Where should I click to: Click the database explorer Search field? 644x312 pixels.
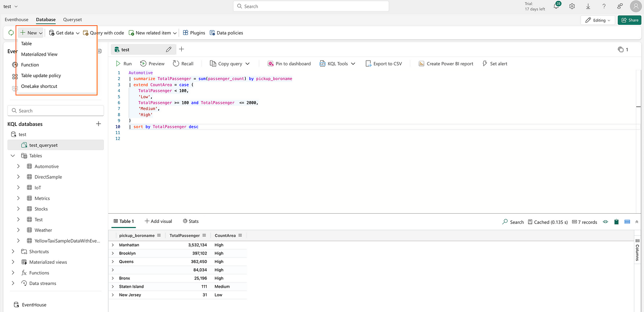click(x=56, y=111)
